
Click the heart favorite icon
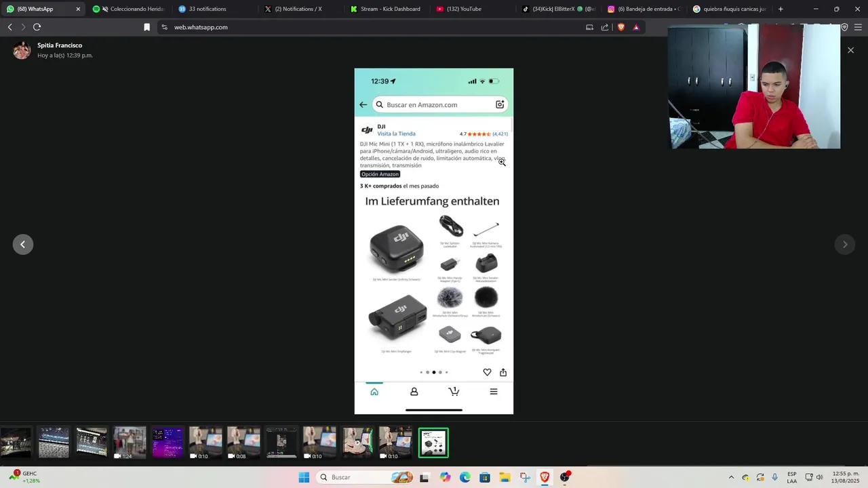(x=487, y=372)
